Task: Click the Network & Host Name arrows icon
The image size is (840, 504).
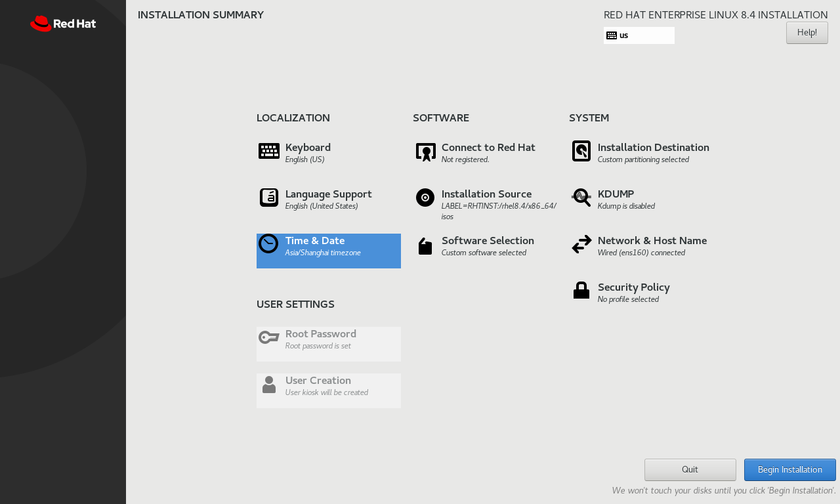Action: (581, 245)
